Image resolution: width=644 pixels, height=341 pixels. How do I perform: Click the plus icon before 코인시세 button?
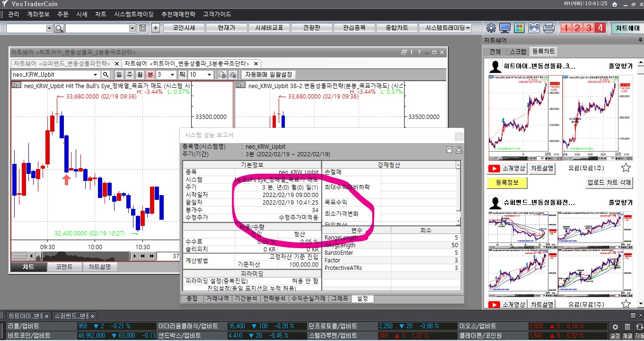coord(156,28)
